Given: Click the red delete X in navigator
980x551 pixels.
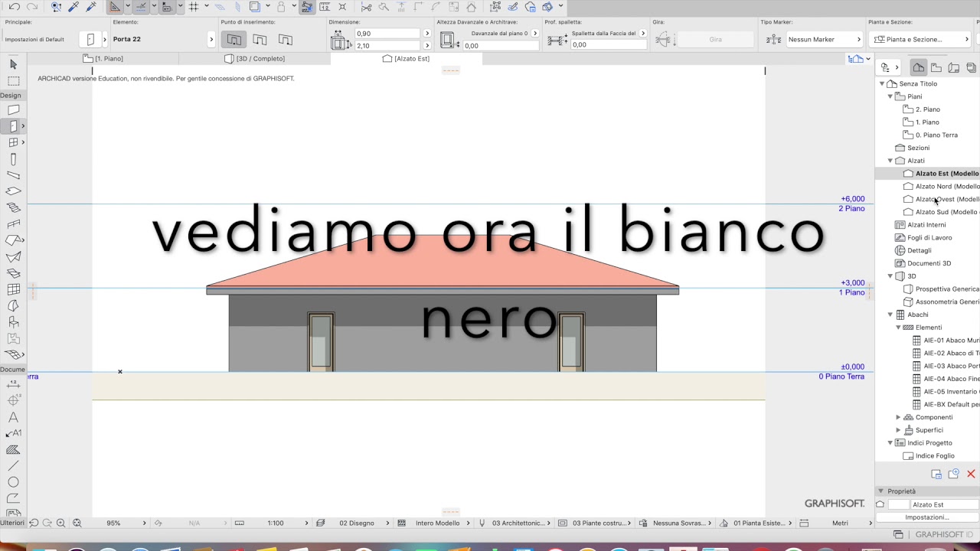Looking at the screenshot, I should point(971,474).
